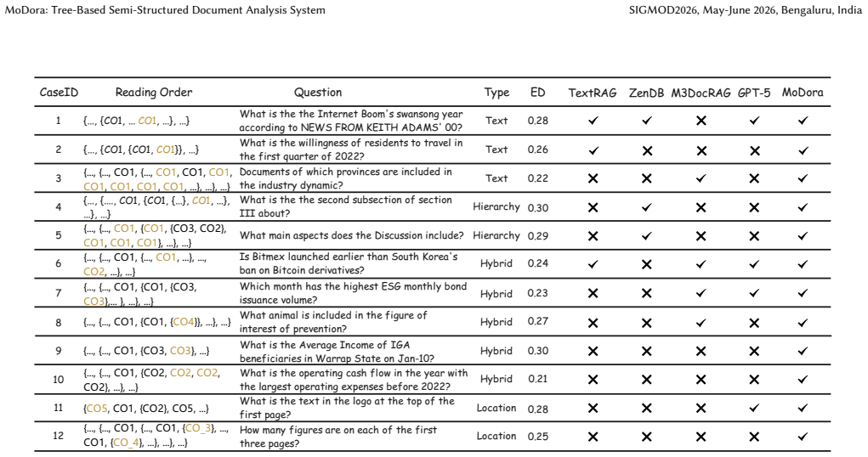
Task: Click the Location type cell in case 11
Action: point(496,408)
